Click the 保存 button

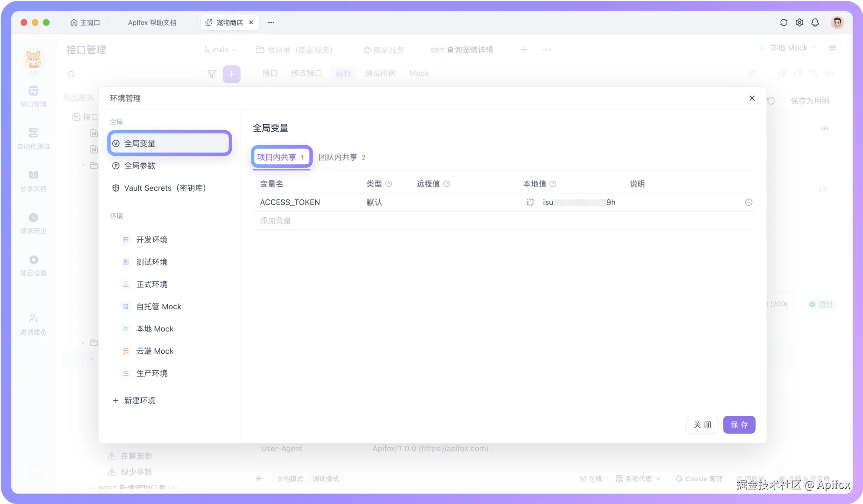739,424
